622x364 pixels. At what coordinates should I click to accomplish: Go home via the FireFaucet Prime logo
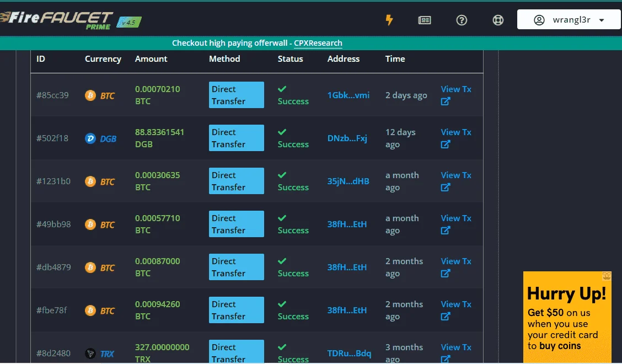[x=56, y=20]
